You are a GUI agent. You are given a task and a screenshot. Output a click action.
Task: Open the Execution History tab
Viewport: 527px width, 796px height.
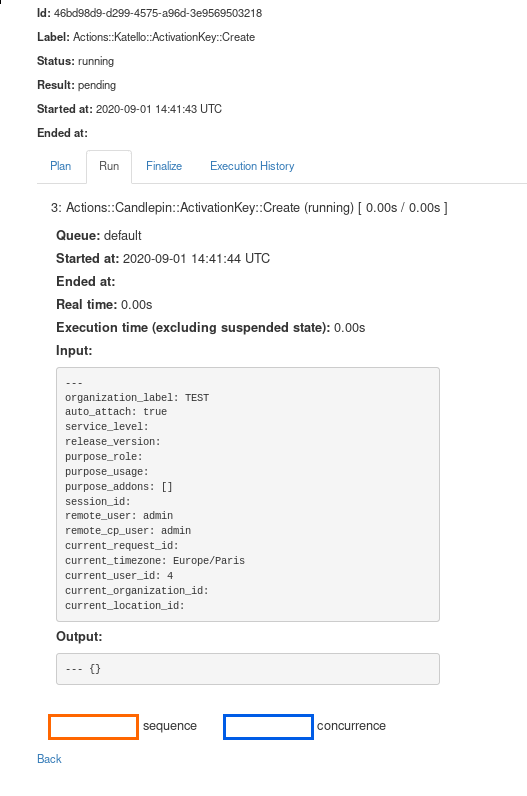click(x=252, y=166)
